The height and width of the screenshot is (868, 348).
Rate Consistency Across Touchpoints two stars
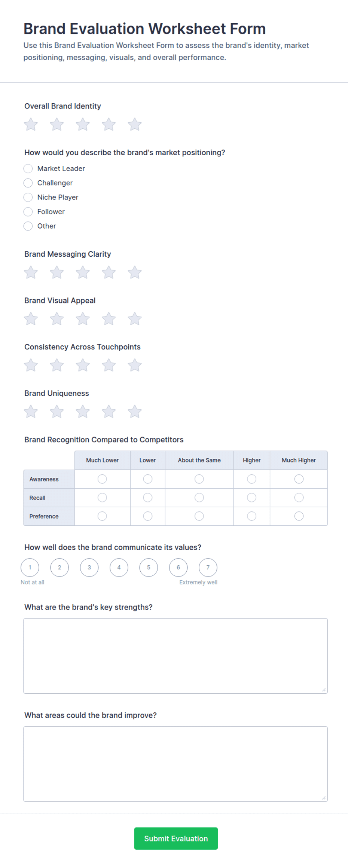tap(57, 365)
